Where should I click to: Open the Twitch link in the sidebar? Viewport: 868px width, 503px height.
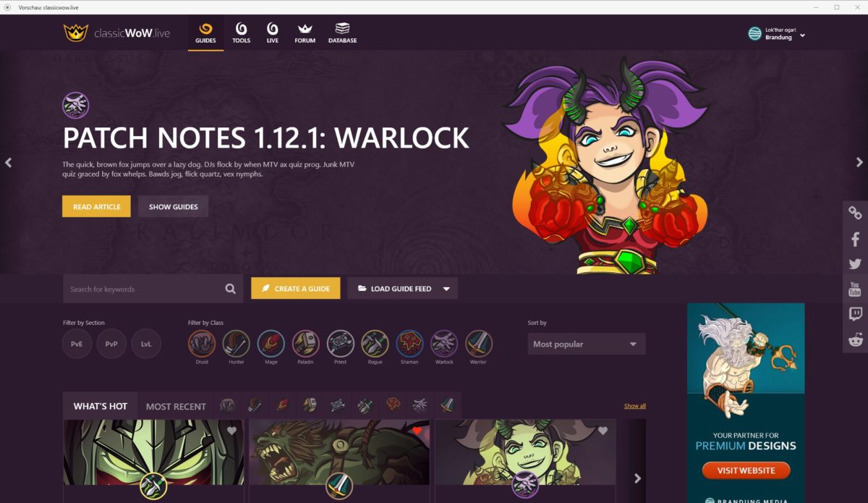coord(855,314)
